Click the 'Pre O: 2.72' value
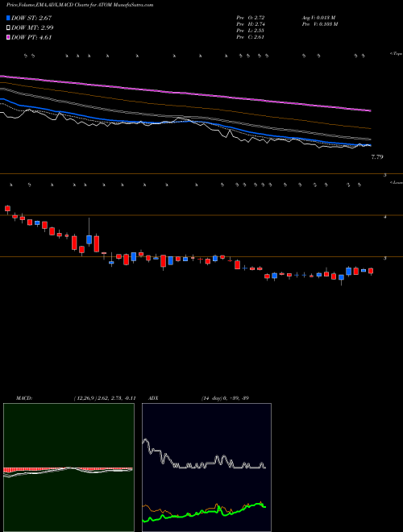 click(251, 17)
